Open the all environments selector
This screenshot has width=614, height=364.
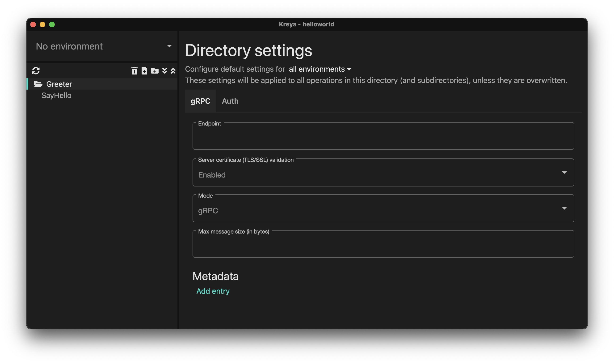point(320,69)
